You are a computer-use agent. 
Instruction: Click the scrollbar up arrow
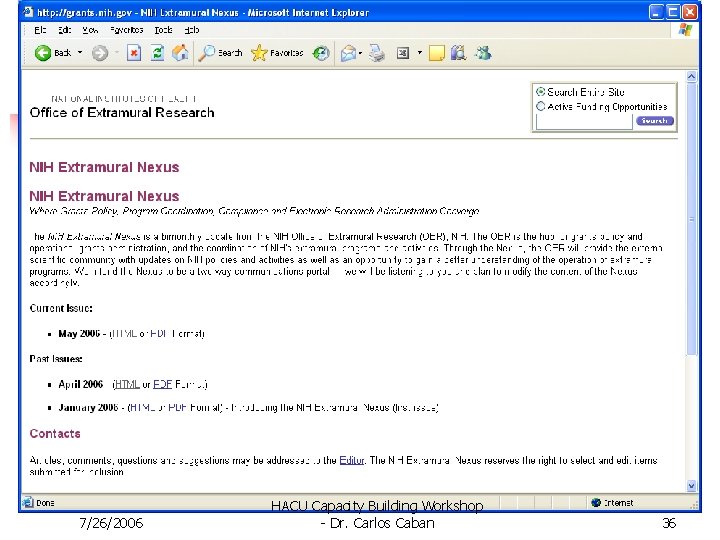click(x=692, y=77)
